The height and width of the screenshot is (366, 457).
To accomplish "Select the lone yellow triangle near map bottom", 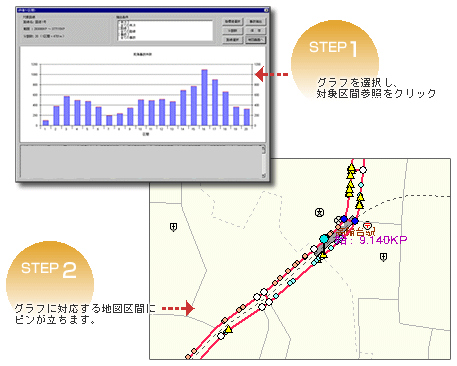I will [x=228, y=329].
